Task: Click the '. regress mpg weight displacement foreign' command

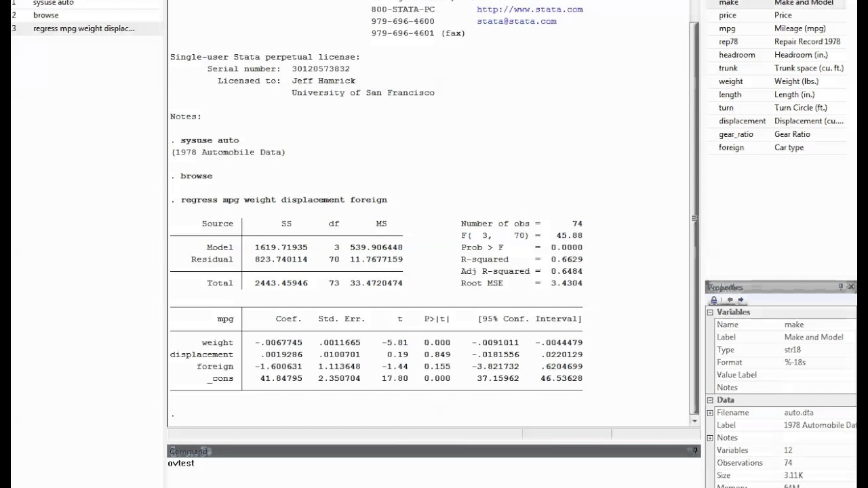Action: tap(279, 200)
